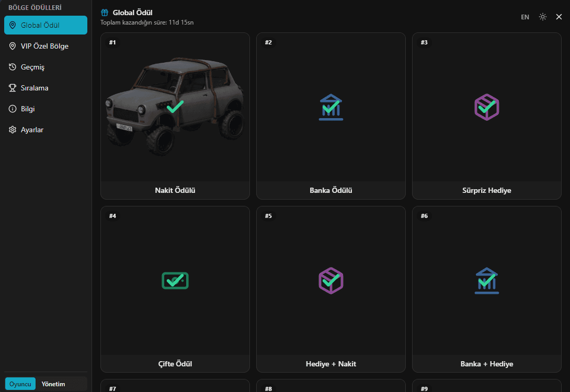
Task: Open the Global Ödül sidebar item
Action: (45, 25)
